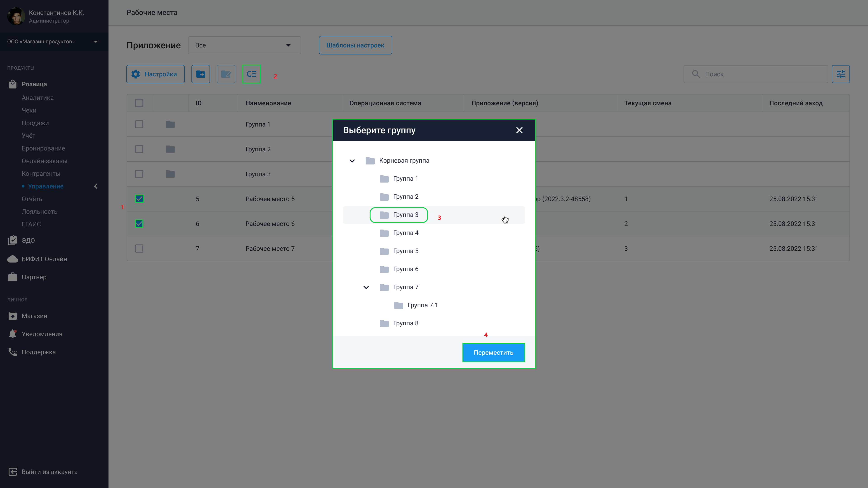Image resolution: width=868 pixels, height=488 pixels.
Task: Open Учёт in sidebar
Action: 29,135
